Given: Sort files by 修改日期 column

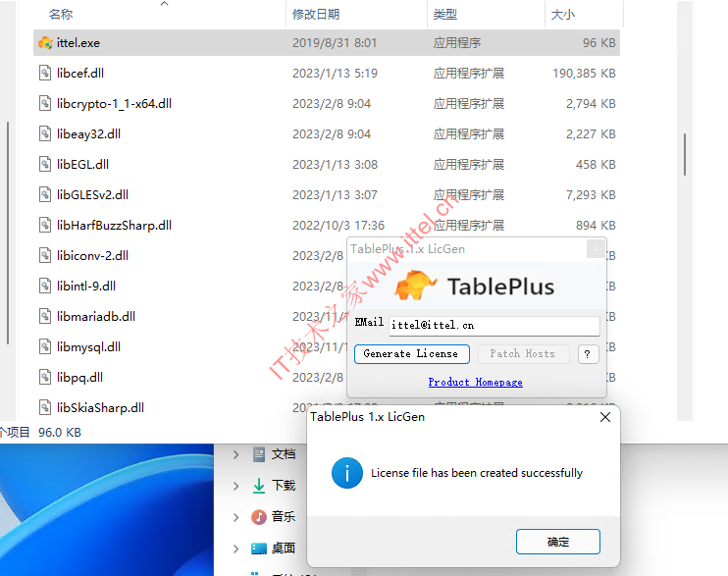Looking at the screenshot, I should [x=316, y=15].
